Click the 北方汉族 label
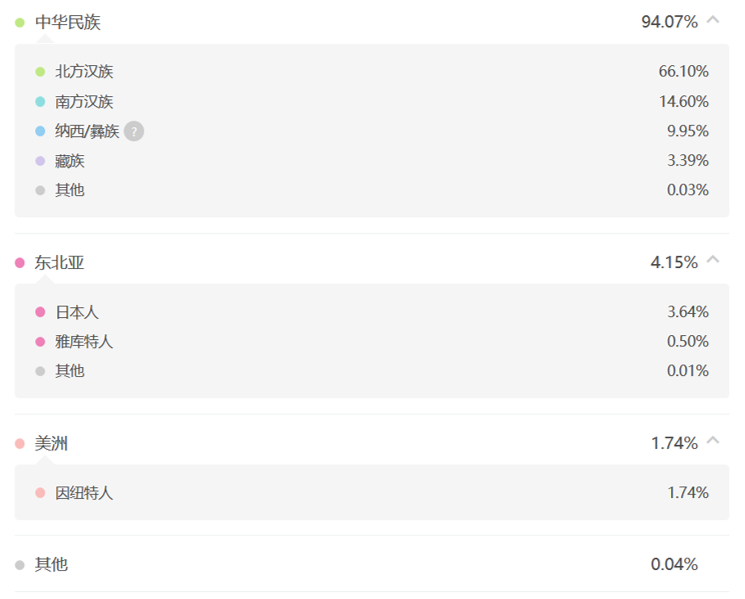Image resolution: width=745 pixels, height=599 pixels. point(84,72)
